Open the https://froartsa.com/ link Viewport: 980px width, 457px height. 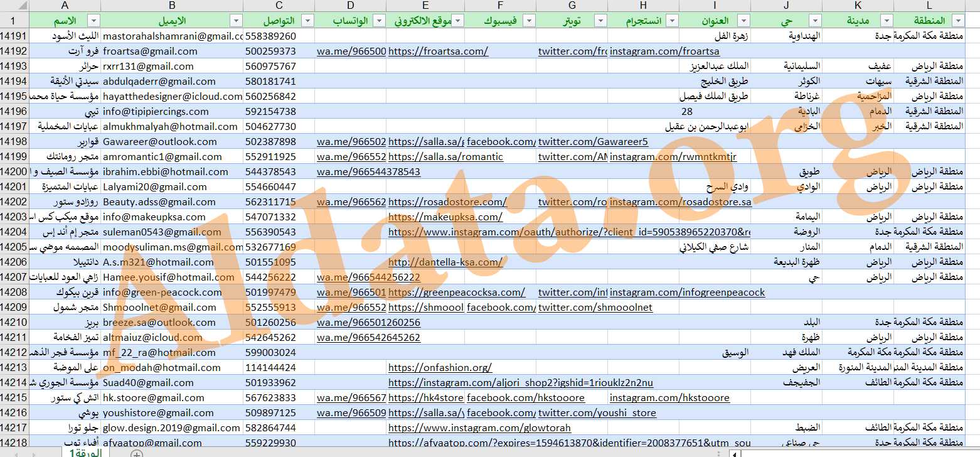point(438,51)
